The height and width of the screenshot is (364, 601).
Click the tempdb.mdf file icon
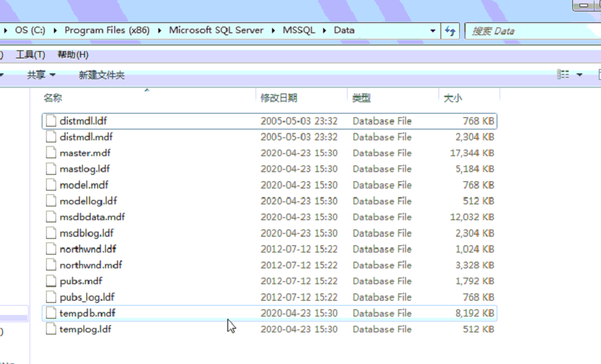(x=51, y=314)
